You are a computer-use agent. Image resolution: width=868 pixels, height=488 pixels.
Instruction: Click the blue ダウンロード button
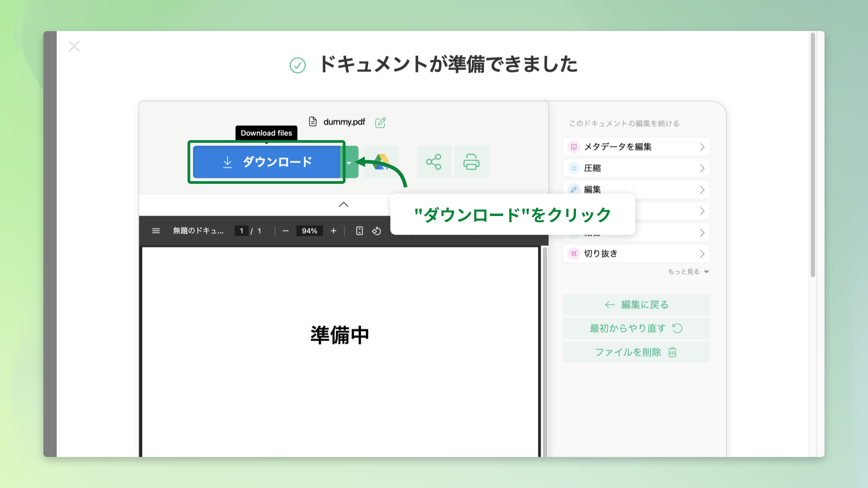pyautogui.click(x=267, y=162)
